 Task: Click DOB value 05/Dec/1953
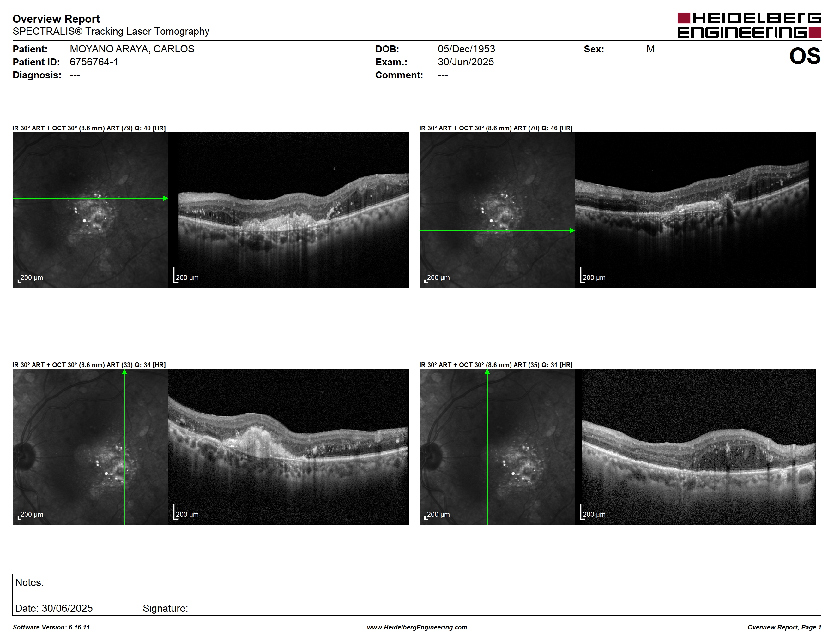point(466,49)
